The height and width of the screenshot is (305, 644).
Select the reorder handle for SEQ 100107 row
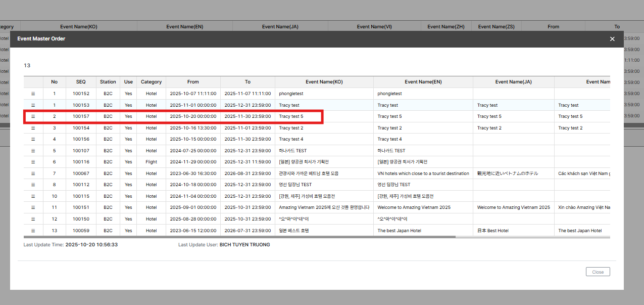pyautogui.click(x=33, y=151)
